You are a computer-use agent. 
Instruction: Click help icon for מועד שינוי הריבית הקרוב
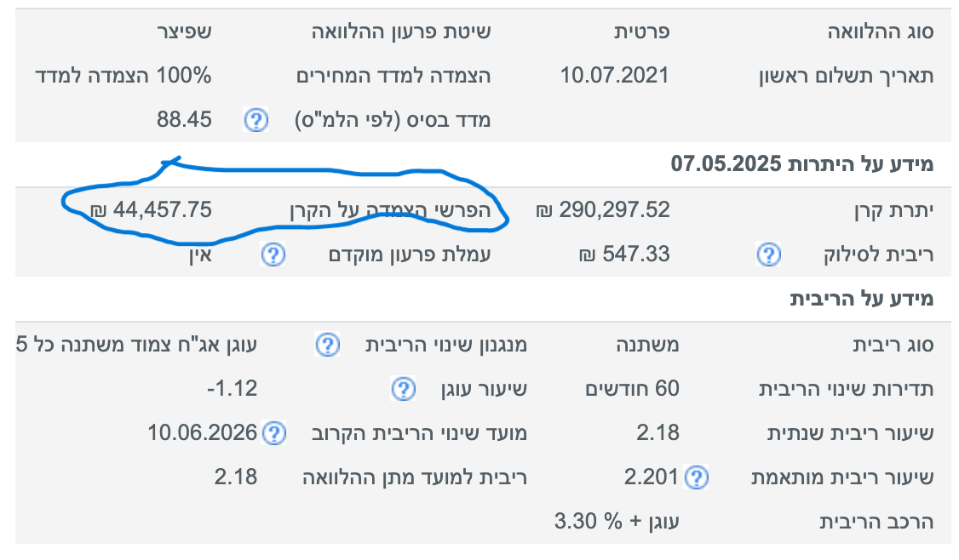(x=273, y=433)
